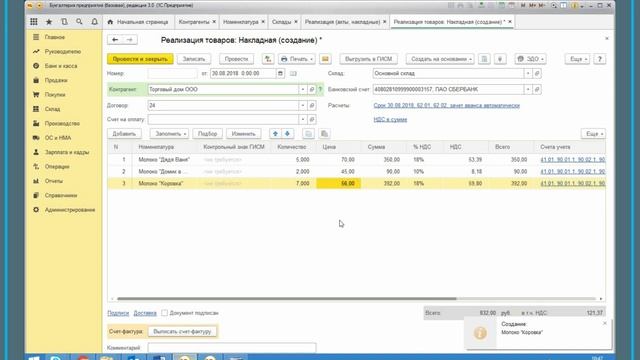Viewport: 640px width, 360px height.
Task: Paste rows icon in table toolbar
Action: (x=324, y=134)
